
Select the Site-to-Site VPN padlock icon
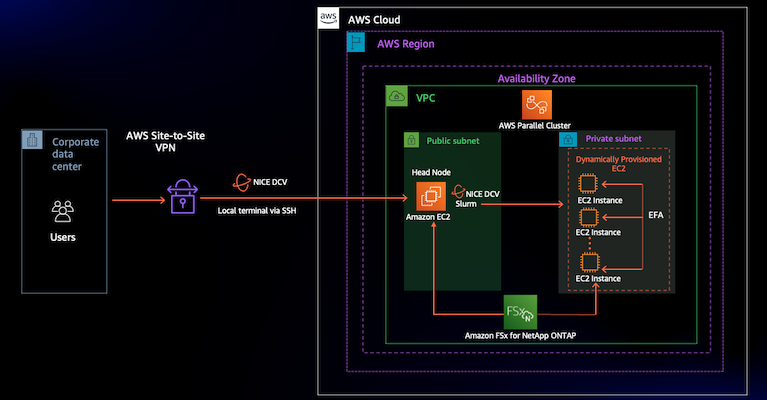[182, 197]
